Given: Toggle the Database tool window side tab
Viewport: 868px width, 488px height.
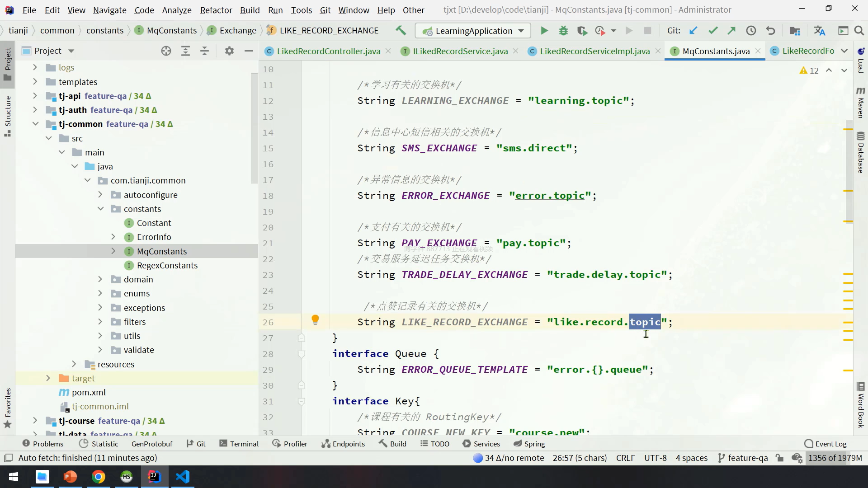Looking at the screenshot, I should click(860, 153).
